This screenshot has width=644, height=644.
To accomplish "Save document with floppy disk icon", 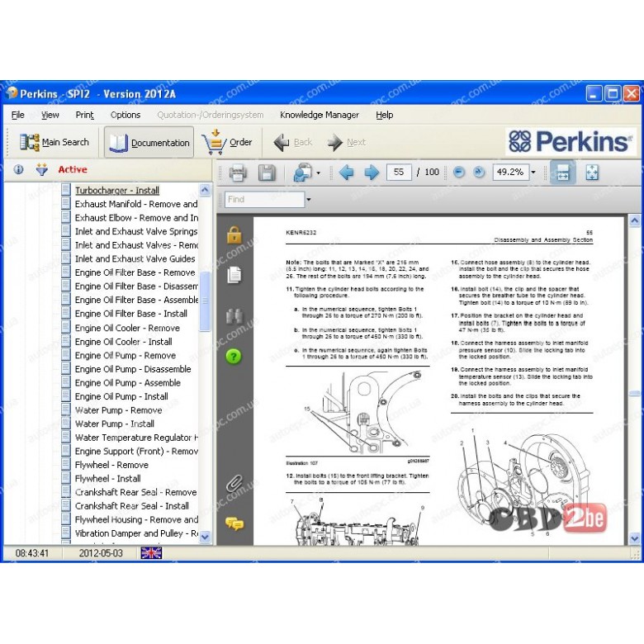I will 267,172.
